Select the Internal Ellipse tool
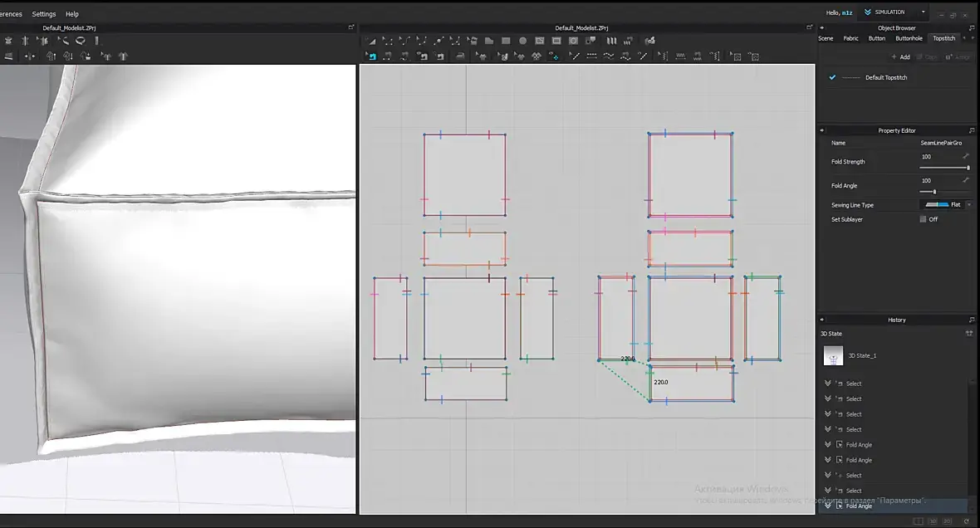Viewport: 980px width, 528px height. (x=573, y=41)
